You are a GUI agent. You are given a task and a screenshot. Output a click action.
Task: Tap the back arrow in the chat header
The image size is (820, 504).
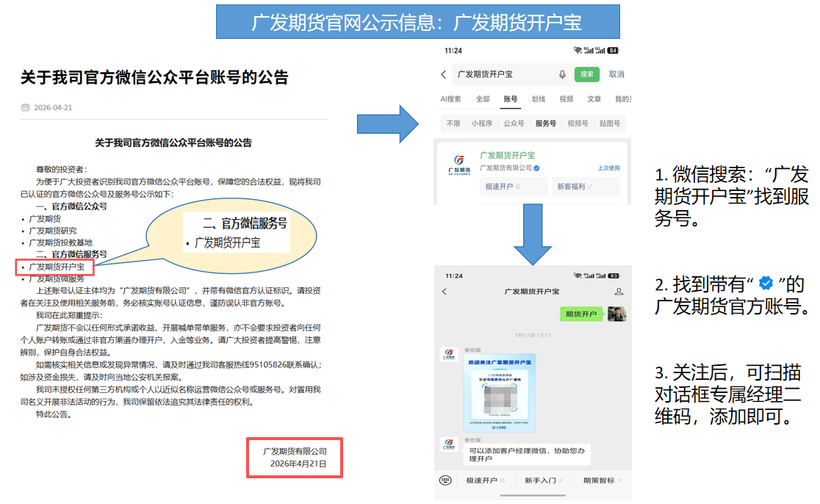[x=445, y=291]
